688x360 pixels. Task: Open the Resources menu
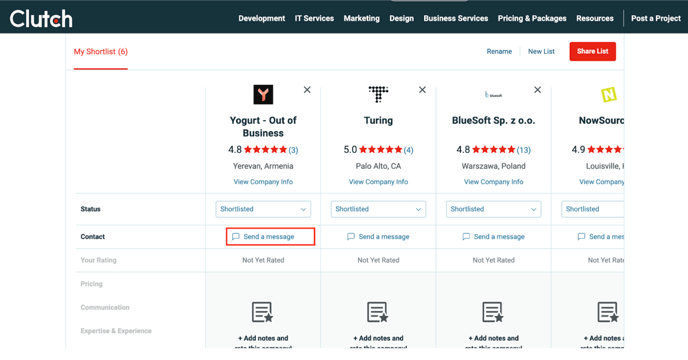(595, 18)
